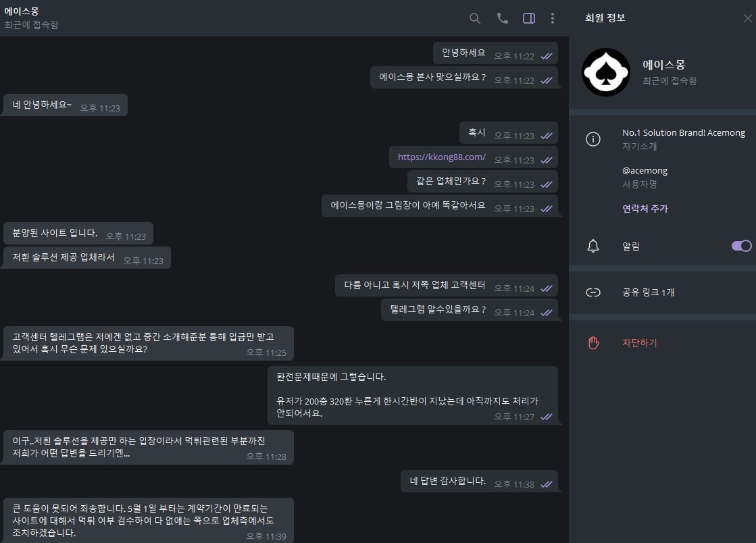
Task: Disable the 알림 notification switch
Action: click(742, 247)
